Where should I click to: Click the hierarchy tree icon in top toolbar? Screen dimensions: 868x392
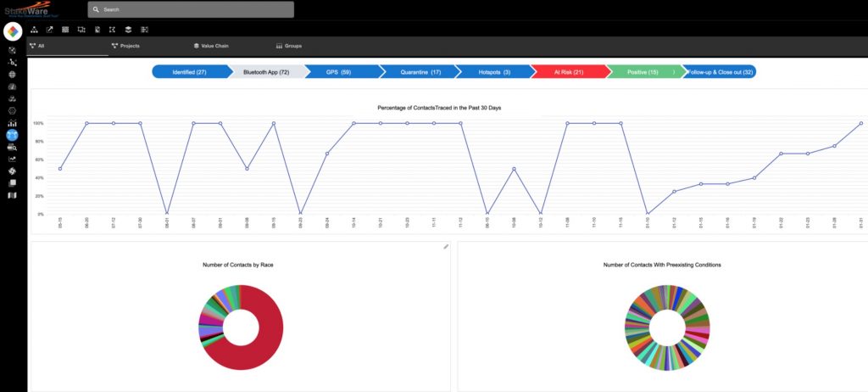tap(34, 29)
